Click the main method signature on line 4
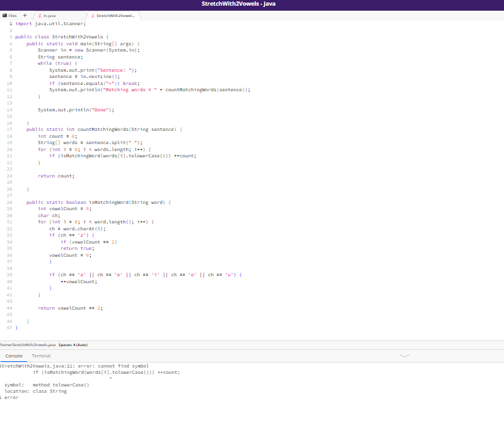 point(83,43)
